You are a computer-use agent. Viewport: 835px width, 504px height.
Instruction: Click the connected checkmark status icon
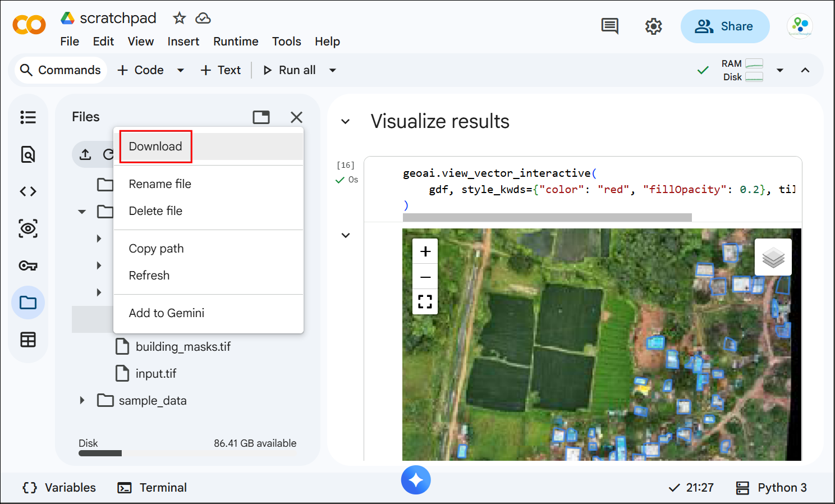tap(703, 70)
